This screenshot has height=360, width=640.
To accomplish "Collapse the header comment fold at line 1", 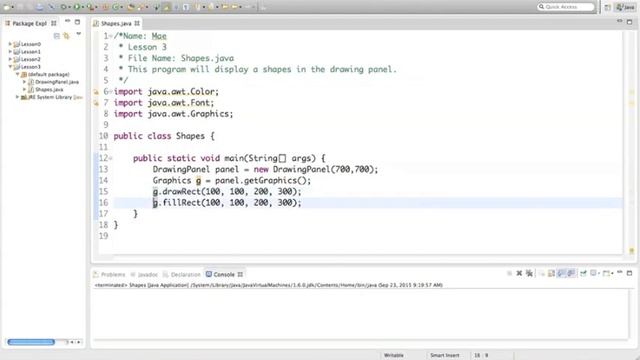I will (111, 36).
